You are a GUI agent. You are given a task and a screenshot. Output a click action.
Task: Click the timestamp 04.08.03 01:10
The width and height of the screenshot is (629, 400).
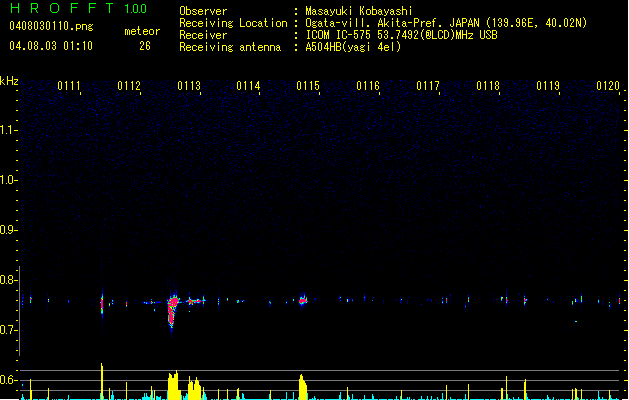(x=51, y=46)
